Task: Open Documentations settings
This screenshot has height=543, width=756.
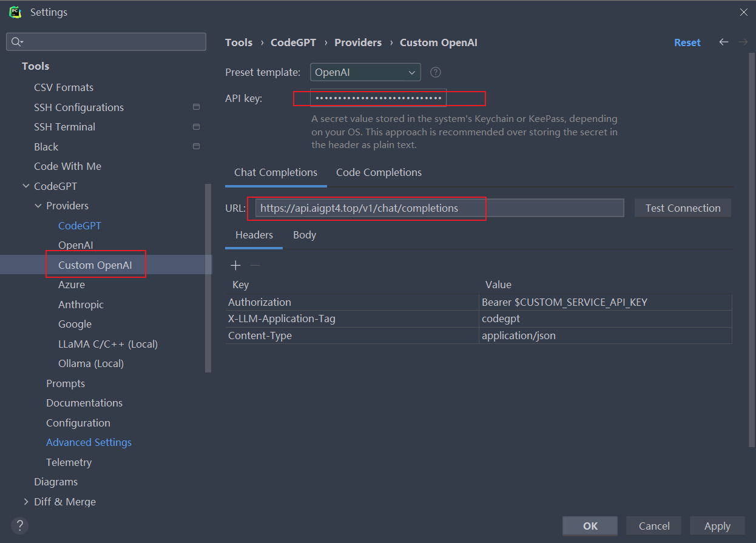Action: coord(84,403)
